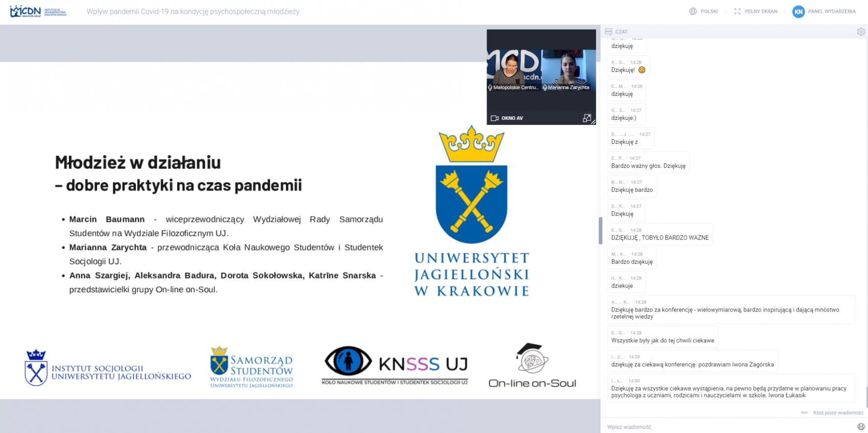This screenshot has height=433, width=868.
Task: Click the name 'Marcin Baumann' on the slide
Action: 107,219
